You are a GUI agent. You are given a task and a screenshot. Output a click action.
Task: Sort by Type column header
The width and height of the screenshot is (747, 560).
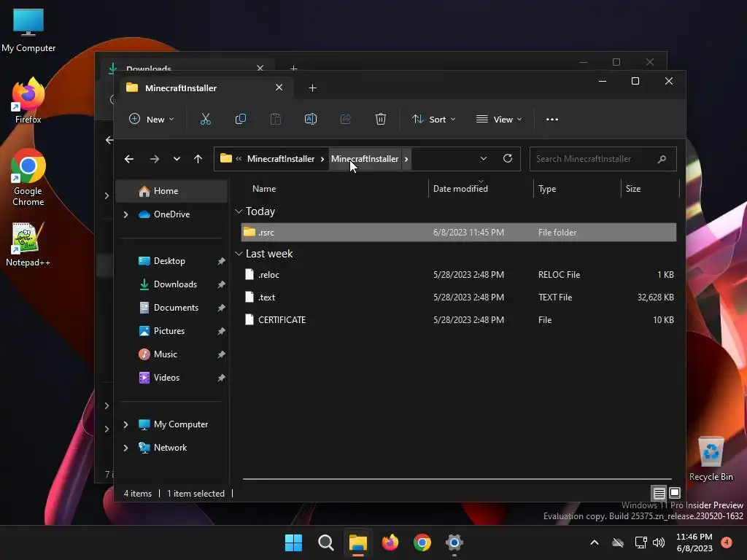click(x=577, y=189)
